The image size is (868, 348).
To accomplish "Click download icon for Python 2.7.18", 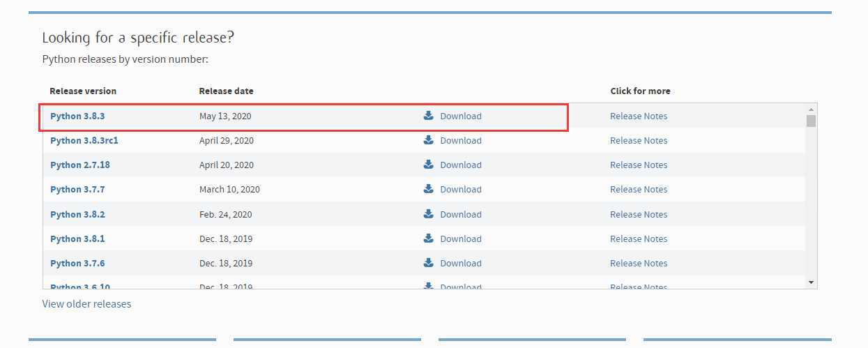I will click(429, 165).
